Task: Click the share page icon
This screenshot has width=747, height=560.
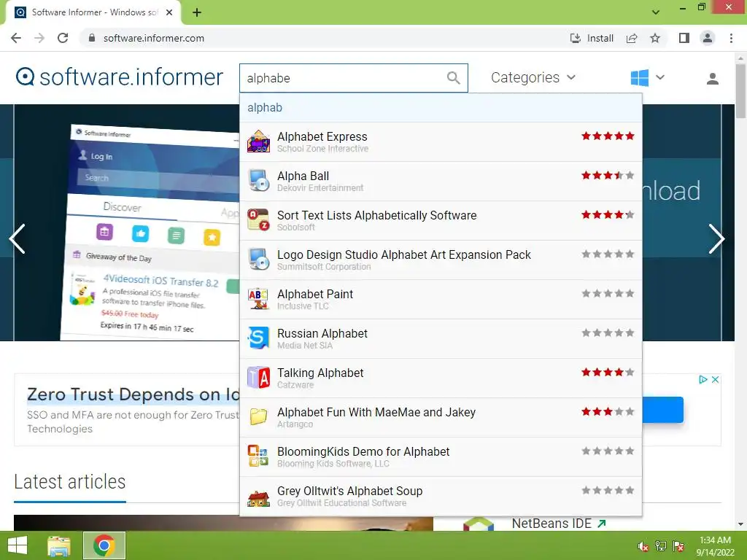Action: pos(632,38)
